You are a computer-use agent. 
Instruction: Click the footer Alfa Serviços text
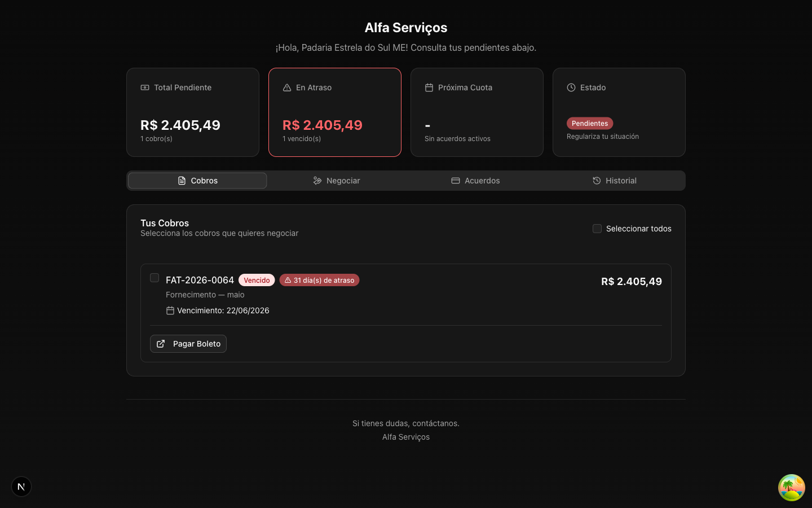(x=406, y=437)
